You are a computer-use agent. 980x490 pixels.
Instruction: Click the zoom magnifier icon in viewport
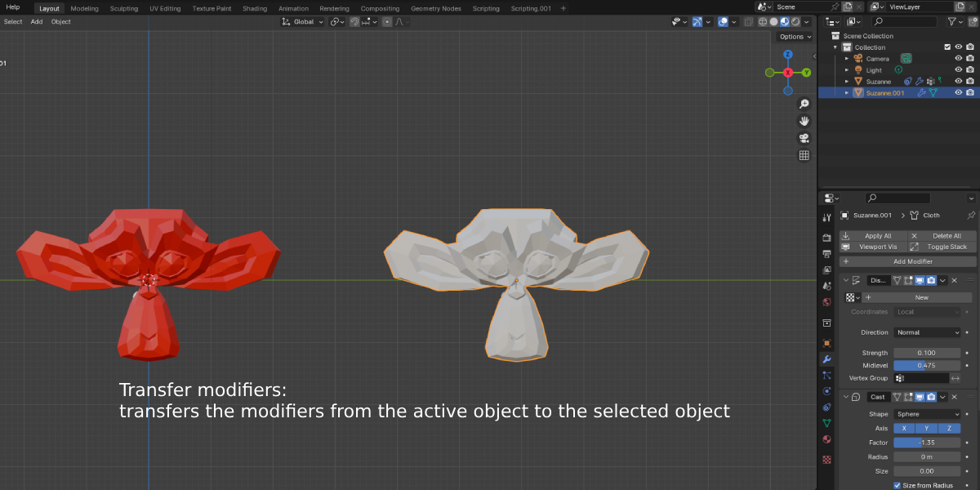[804, 105]
